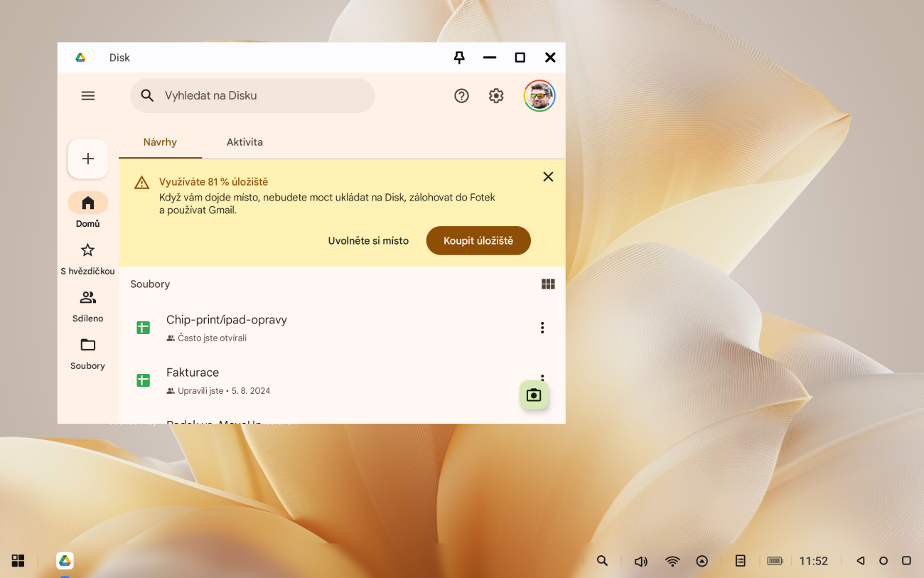The height and width of the screenshot is (578, 924).
Task: Click Sheets icon of Chip-print/ipad-opravy
Action: (144, 328)
